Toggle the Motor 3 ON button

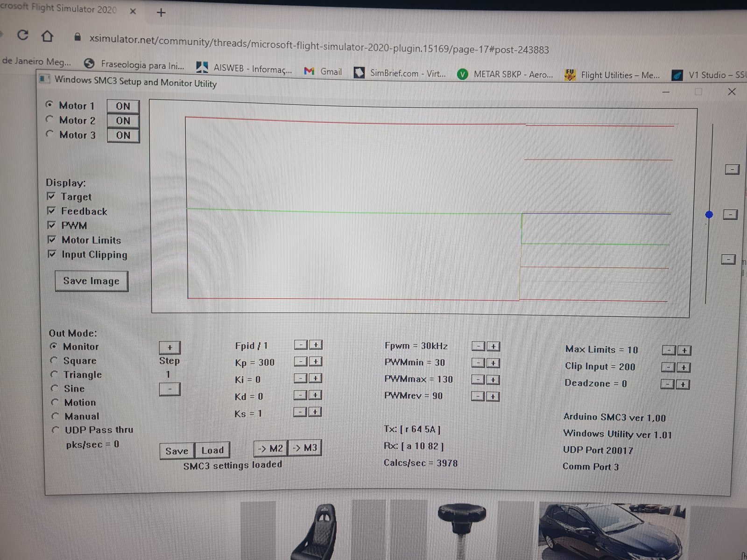pyautogui.click(x=123, y=135)
